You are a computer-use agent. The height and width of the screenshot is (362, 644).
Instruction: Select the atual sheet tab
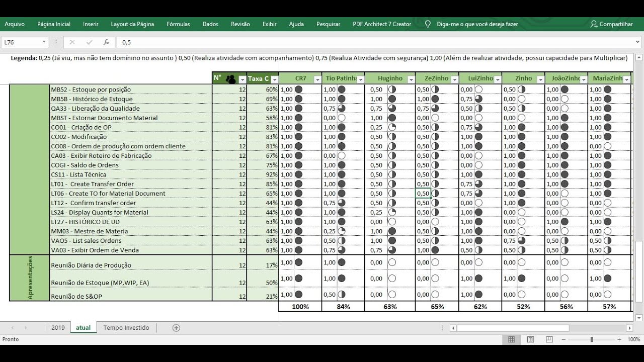(83, 328)
